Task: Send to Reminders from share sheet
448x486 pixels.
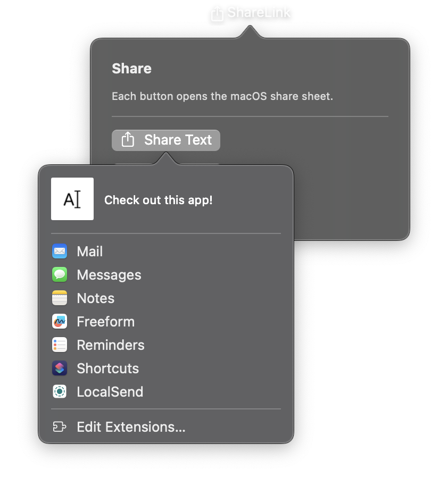Action: pos(166,345)
